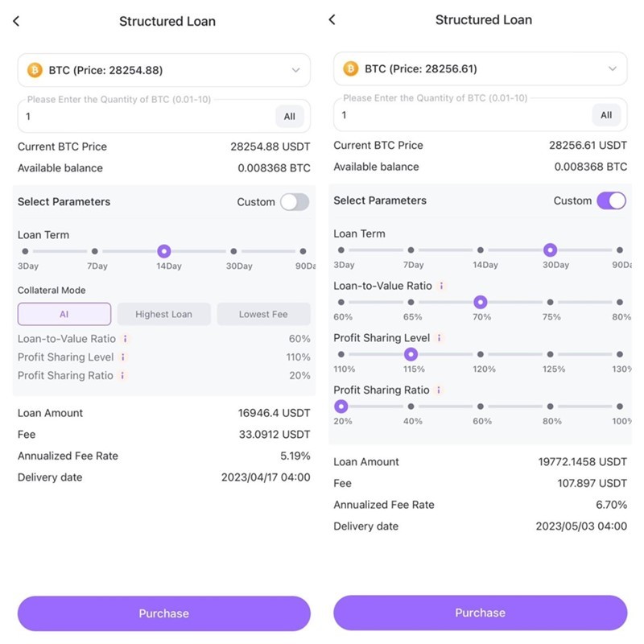Tap info icon next to right Profit Sharing Level
Image resolution: width=644 pixels, height=644 pixels.
point(439,338)
